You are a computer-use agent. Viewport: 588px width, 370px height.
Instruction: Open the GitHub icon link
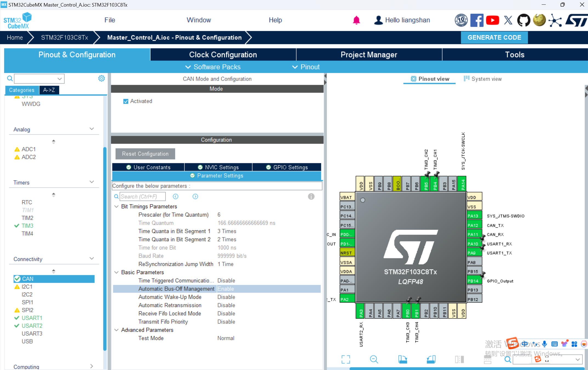[523, 20]
